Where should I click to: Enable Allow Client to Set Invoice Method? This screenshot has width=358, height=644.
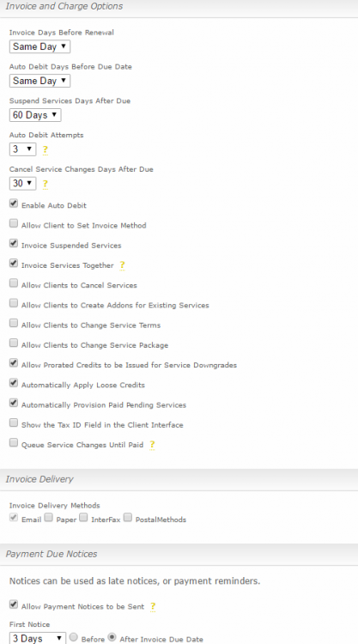[14, 223]
